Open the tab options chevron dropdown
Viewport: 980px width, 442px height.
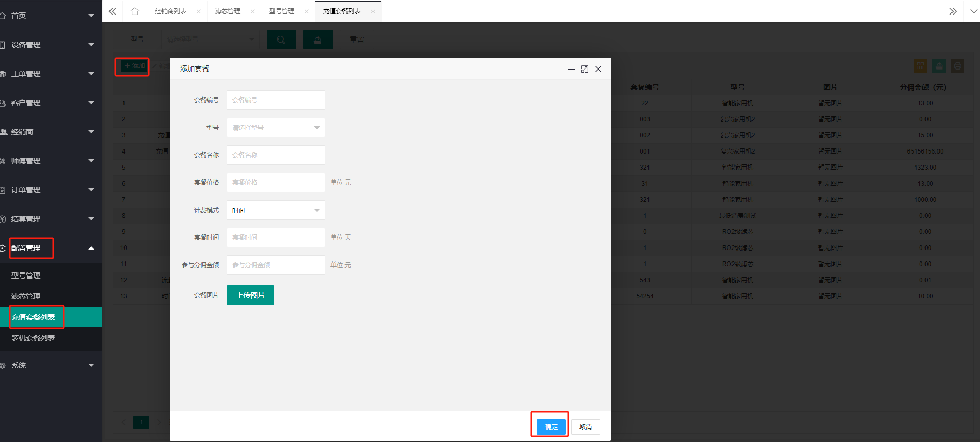click(973, 11)
